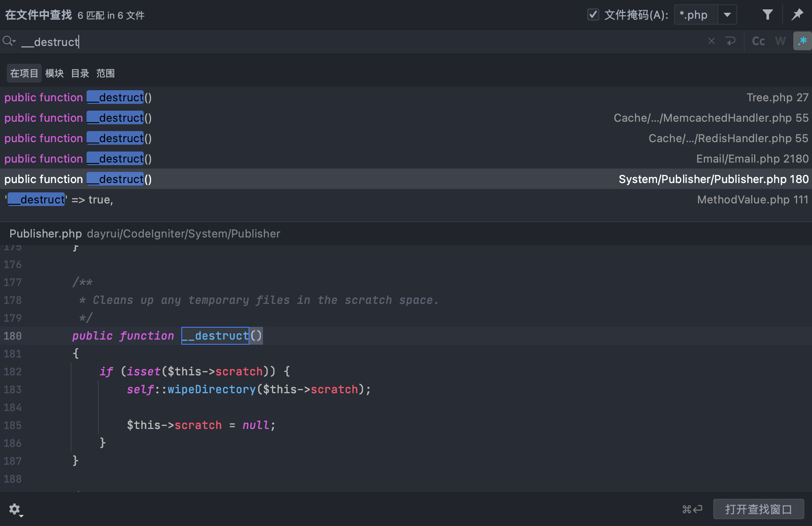Image resolution: width=812 pixels, height=526 pixels.
Task: Open the search history magnifier icon
Action: pos(9,41)
